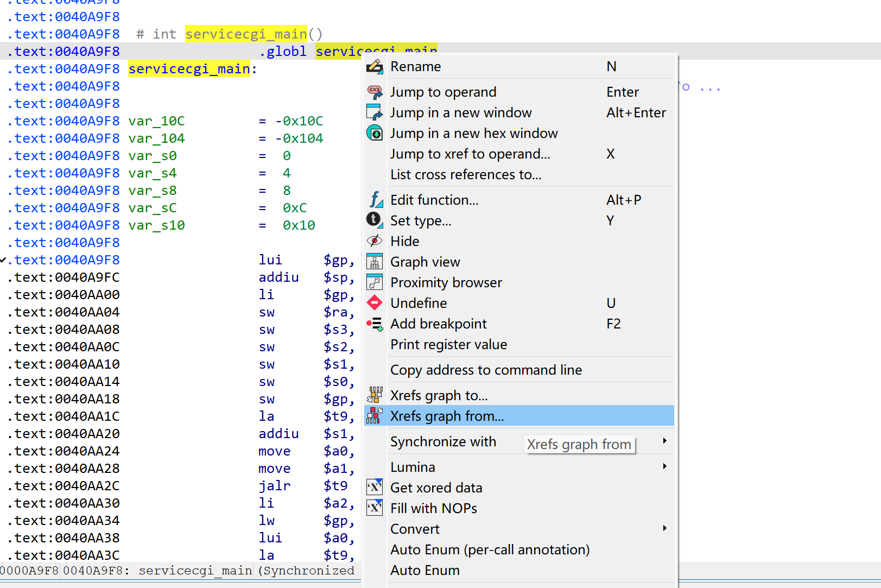
Task: Select List cross references to entry
Action: click(466, 174)
